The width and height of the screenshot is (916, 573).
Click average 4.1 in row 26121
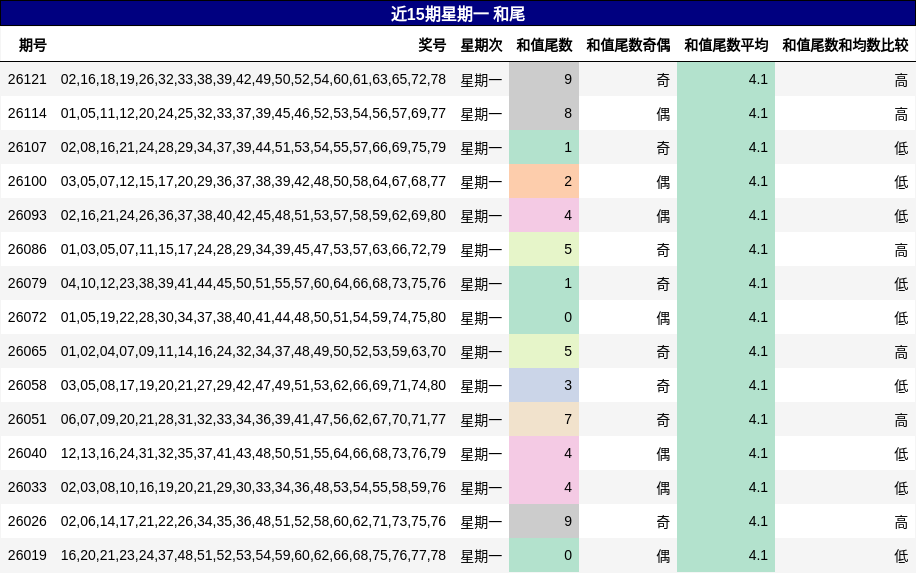coord(726,79)
